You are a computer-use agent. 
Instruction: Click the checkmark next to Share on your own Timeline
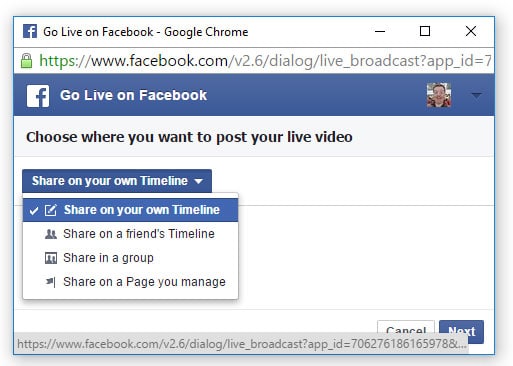[34, 210]
